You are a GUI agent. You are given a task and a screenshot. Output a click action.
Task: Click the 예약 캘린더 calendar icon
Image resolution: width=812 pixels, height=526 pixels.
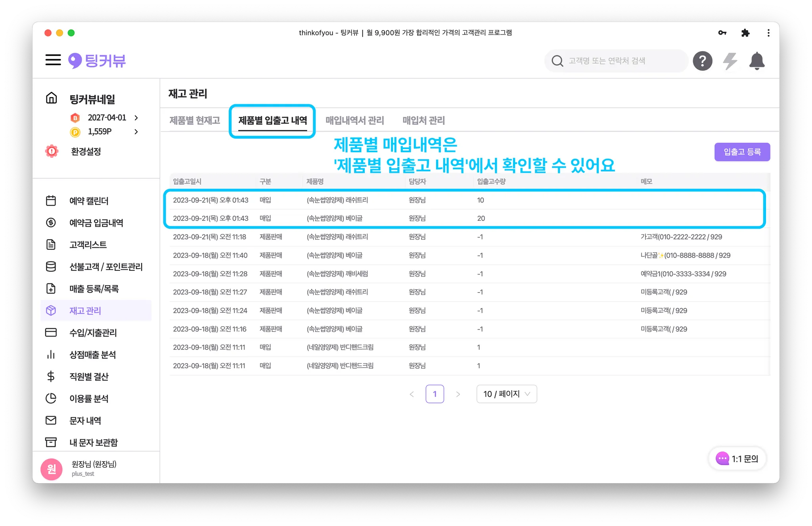coord(51,201)
